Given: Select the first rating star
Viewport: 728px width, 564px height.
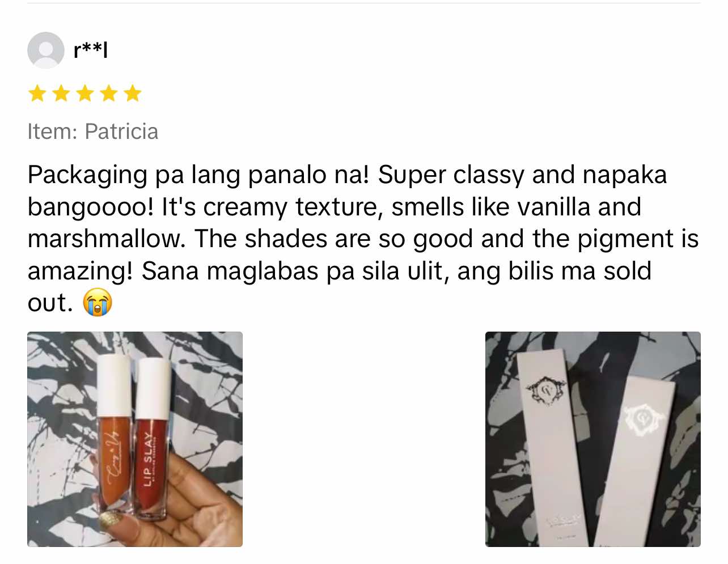Looking at the screenshot, I should tap(37, 93).
